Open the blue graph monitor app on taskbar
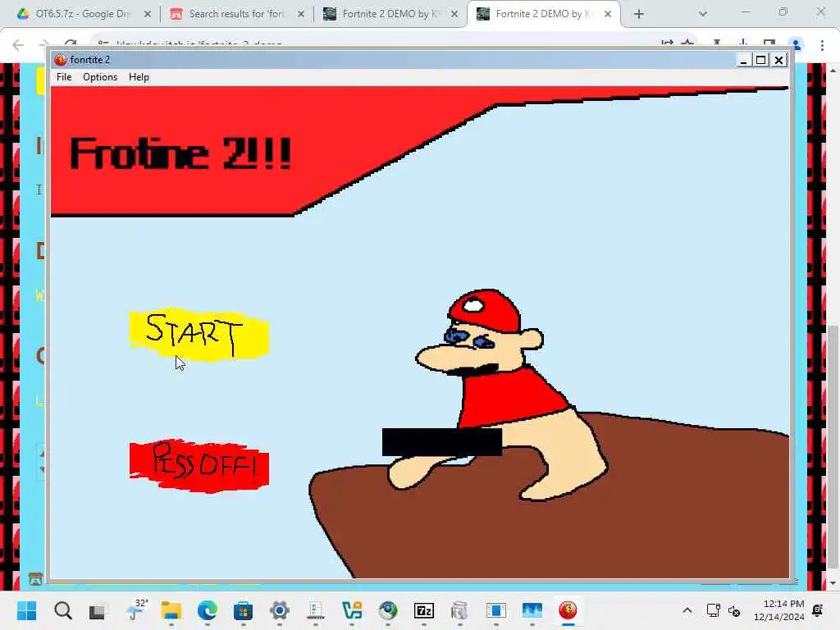The height and width of the screenshot is (630, 840). click(532, 610)
